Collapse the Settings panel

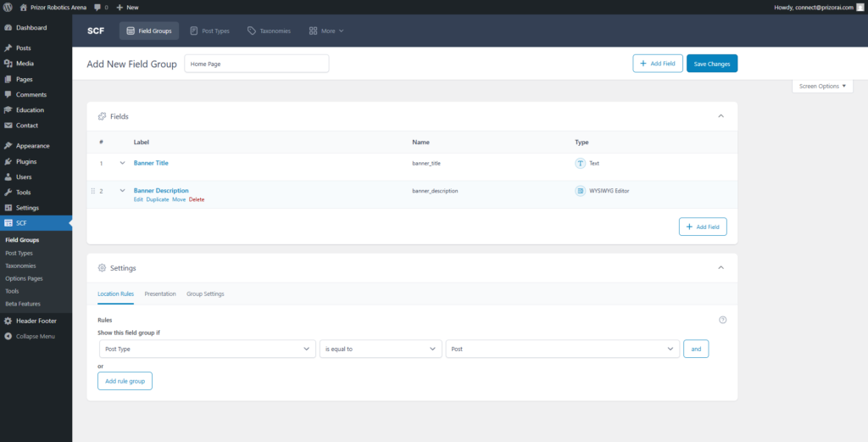pos(721,267)
